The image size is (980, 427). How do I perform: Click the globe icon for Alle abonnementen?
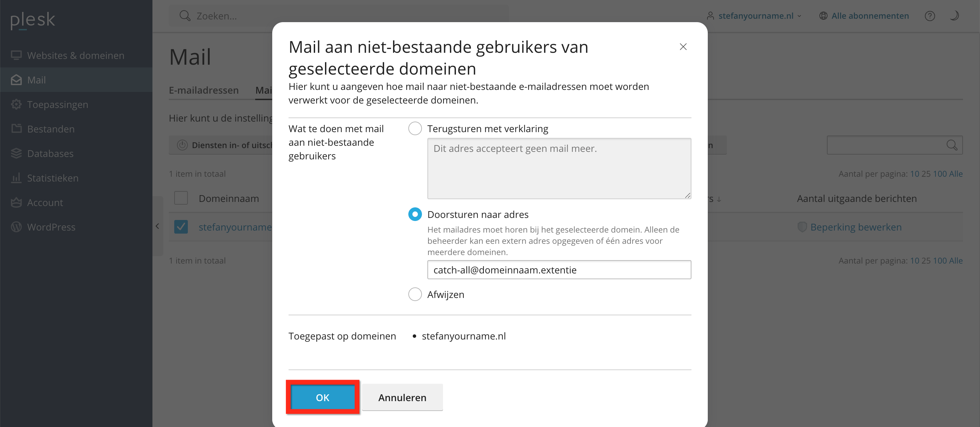tap(823, 16)
